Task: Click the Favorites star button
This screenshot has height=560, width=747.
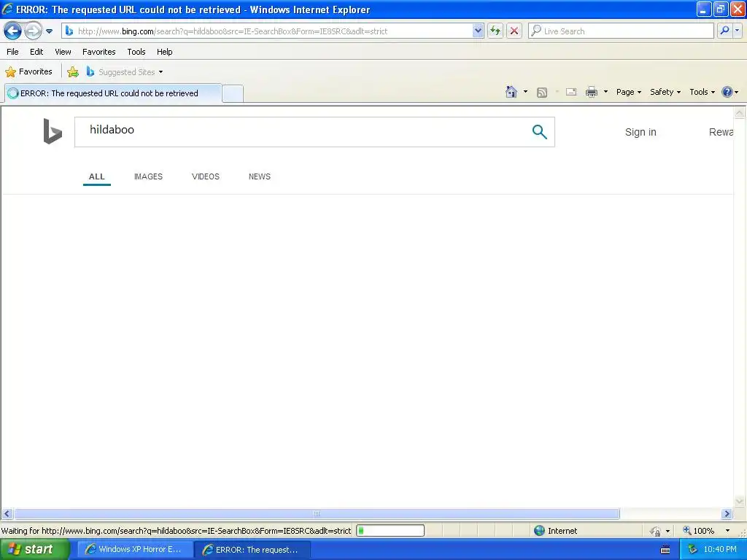Action: [28, 72]
